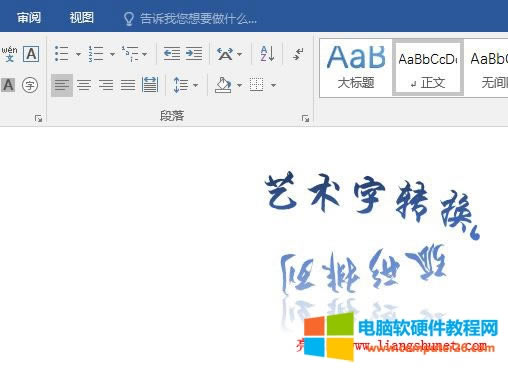Screen dimensions: 508x368
Task: Click the phonetic guide (wén) icon
Action: click(9, 54)
